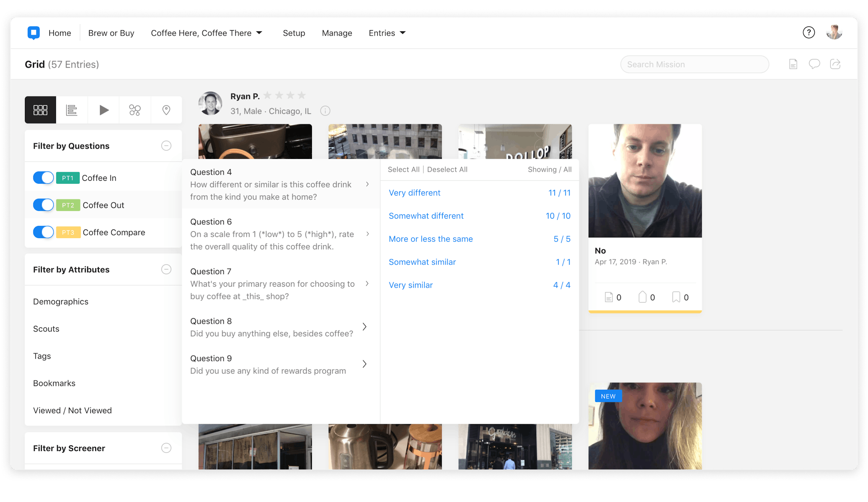Collapse the Filter by Attributes section

pos(166,269)
